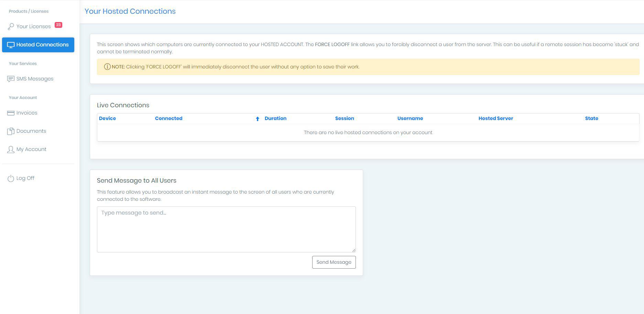Go to SMS Messages in sidebar
Image resolution: width=644 pixels, height=314 pixels.
click(35, 79)
